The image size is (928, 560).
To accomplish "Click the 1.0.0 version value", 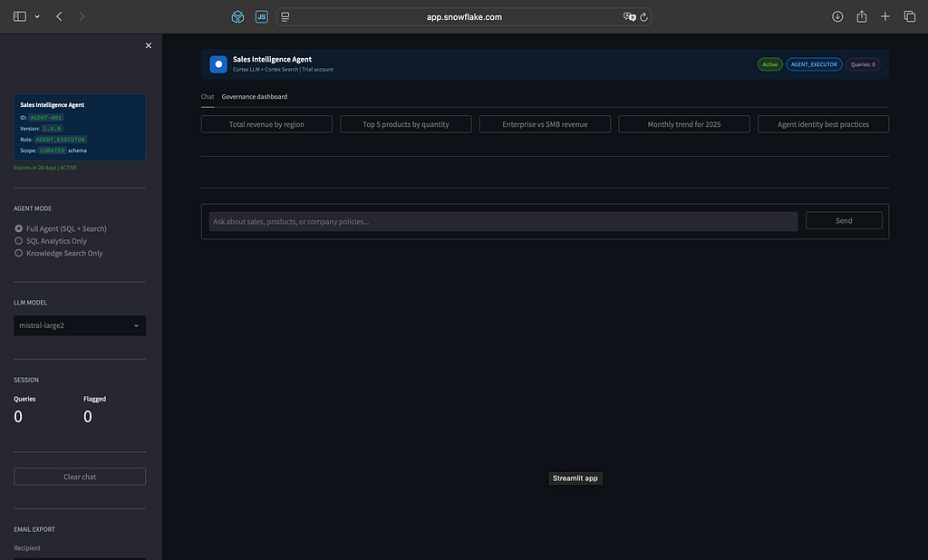I will coord(52,129).
